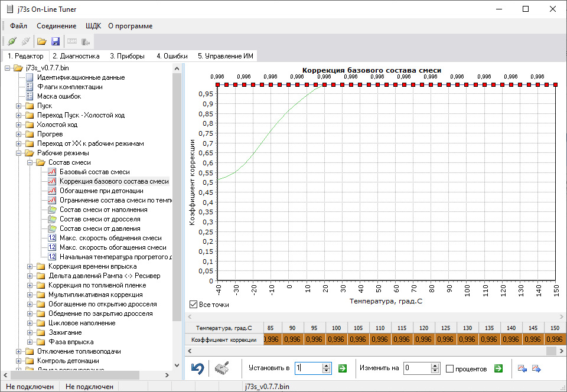This screenshot has height=392, width=567.
Task: Apply change with green arrow after процентов
Action: 498,368
